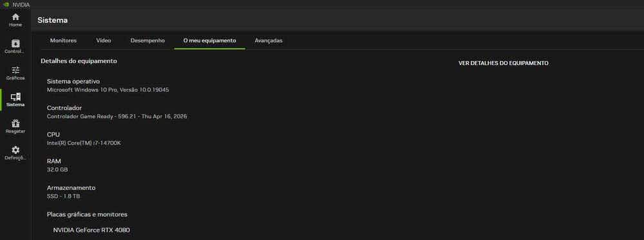Click the Detalhes do equipamento heading
644x240 pixels.
point(79,61)
